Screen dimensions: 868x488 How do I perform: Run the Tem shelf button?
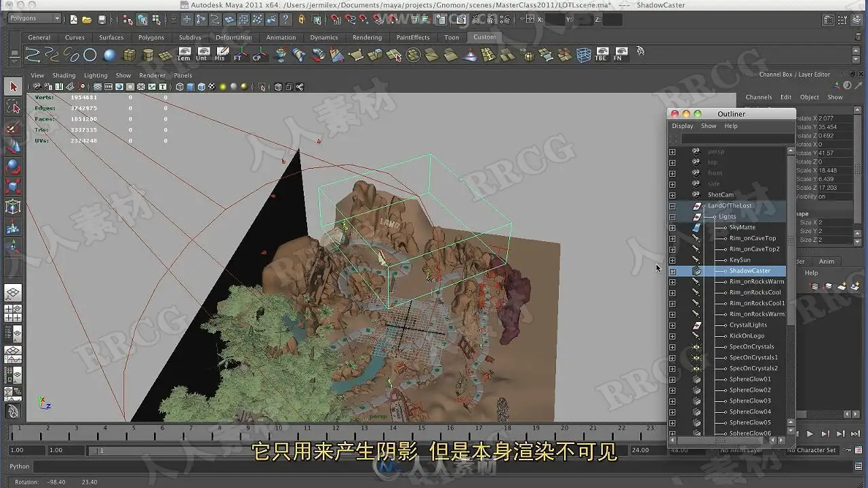(x=184, y=55)
